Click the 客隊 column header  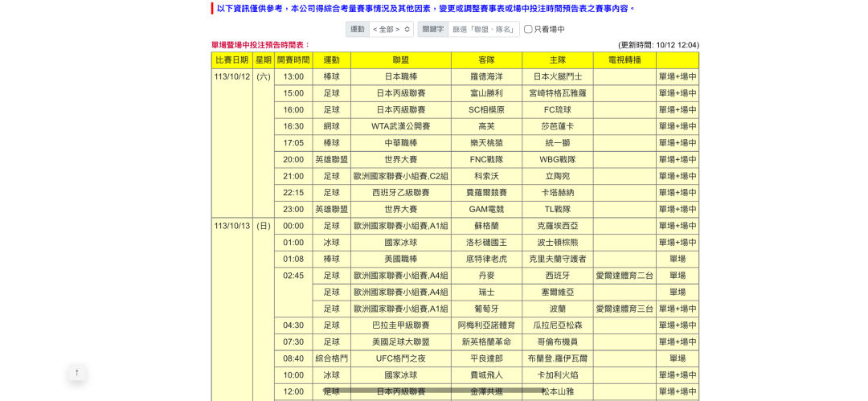(x=486, y=59)
